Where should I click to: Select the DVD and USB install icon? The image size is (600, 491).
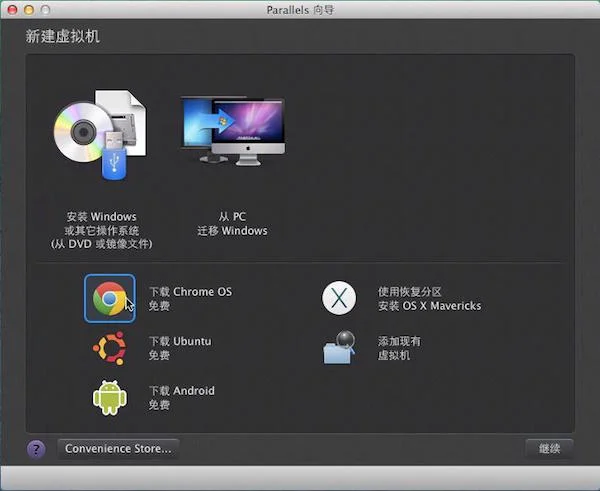[100, 135]
